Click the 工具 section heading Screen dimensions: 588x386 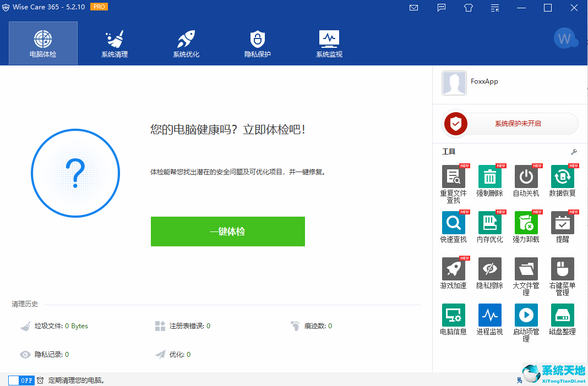click(x=449, y=152)
